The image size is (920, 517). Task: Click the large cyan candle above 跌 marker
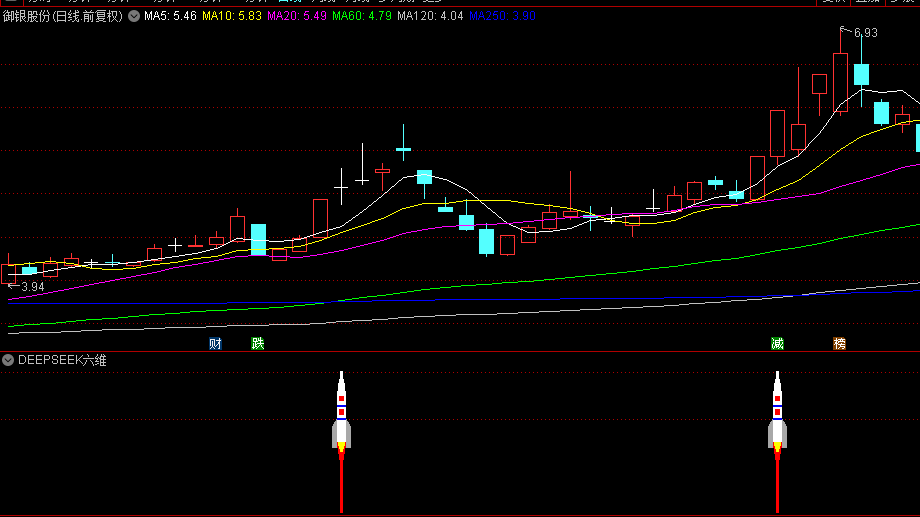point(258,239)
